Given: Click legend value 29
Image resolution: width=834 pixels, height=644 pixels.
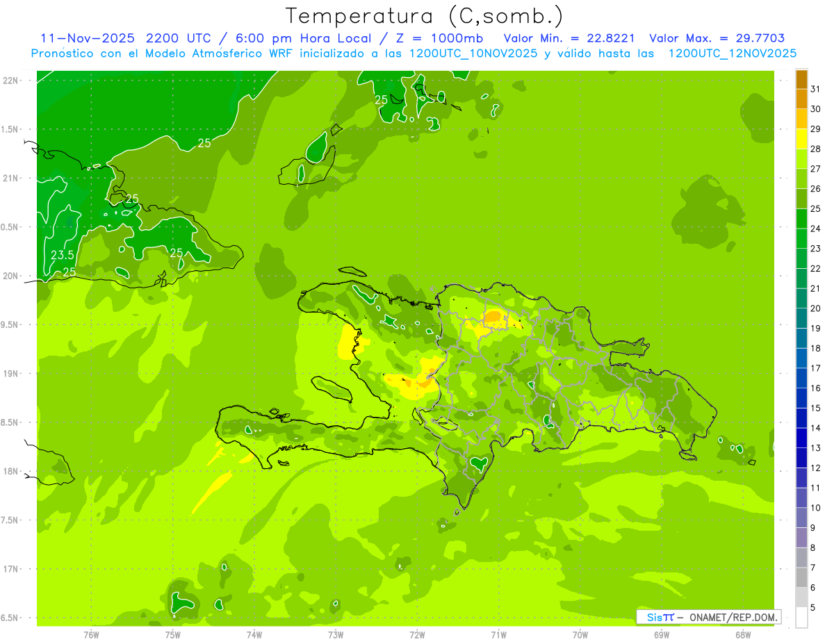Looking at the screenshot, I should tap(815, 129).
